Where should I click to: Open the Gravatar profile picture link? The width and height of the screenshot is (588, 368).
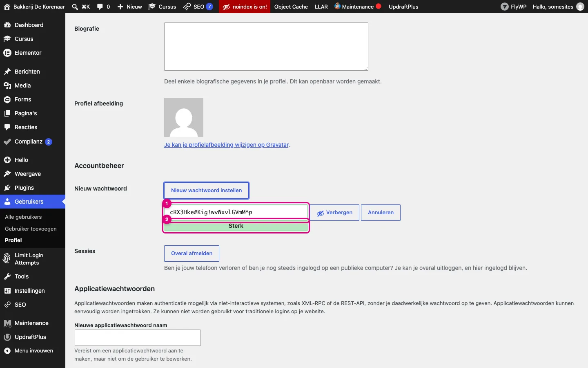(x=226, y=145)
